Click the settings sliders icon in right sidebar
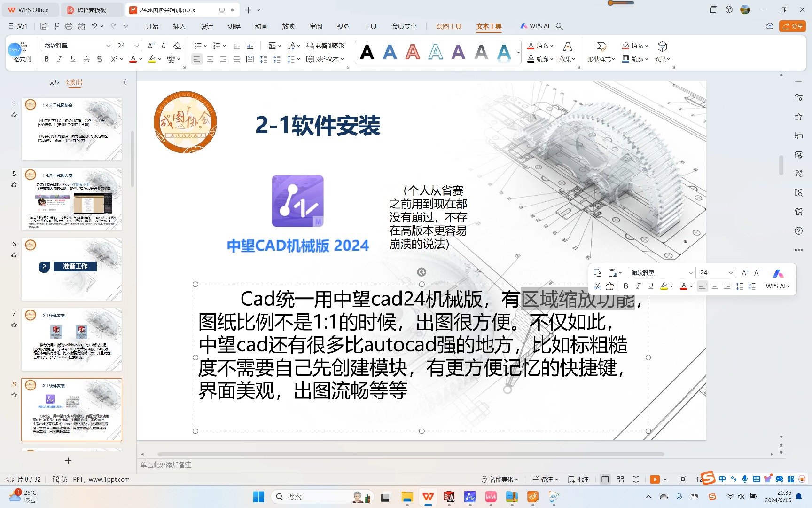This screenshot has height=508, width=812. [798, 97]
